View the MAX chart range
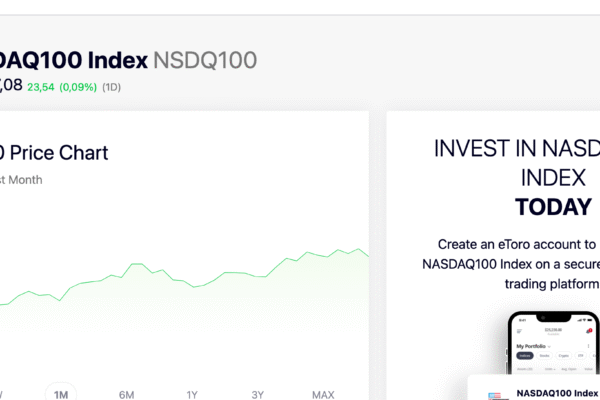600x400 pixels. pos(323,394)
